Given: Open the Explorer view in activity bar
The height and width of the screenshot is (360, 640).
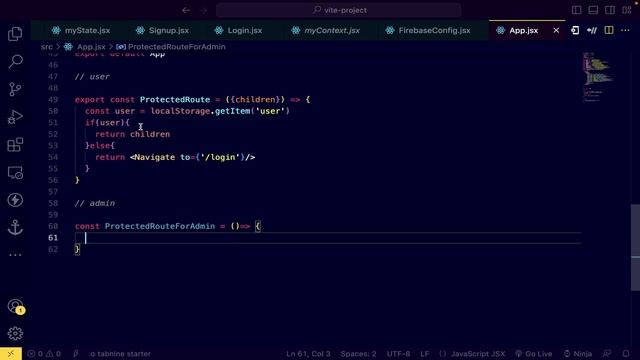Looking at the screenshot, I should click(15, 34).
